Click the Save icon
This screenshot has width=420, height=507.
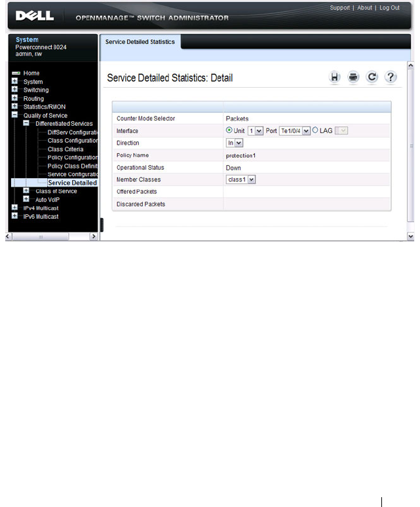click(335, 77)
